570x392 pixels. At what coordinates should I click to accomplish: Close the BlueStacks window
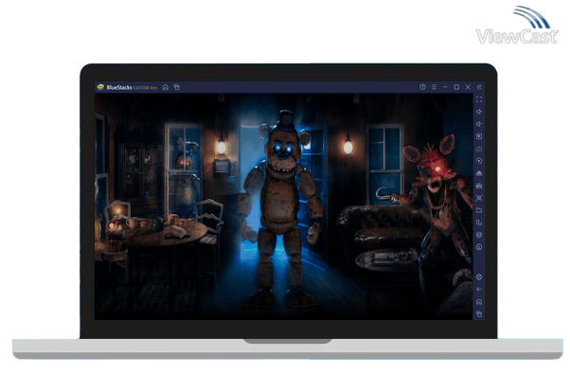point(468,87)
